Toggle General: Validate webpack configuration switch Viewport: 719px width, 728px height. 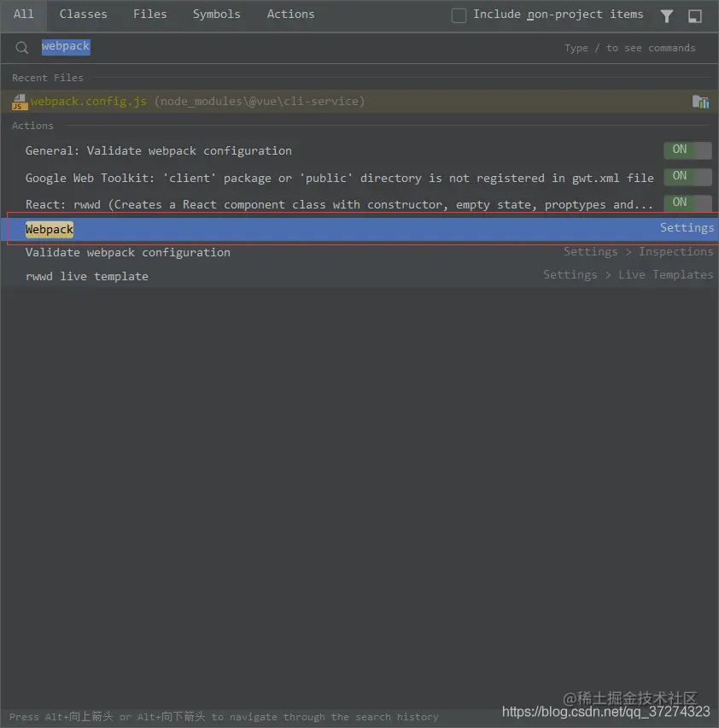687,150
